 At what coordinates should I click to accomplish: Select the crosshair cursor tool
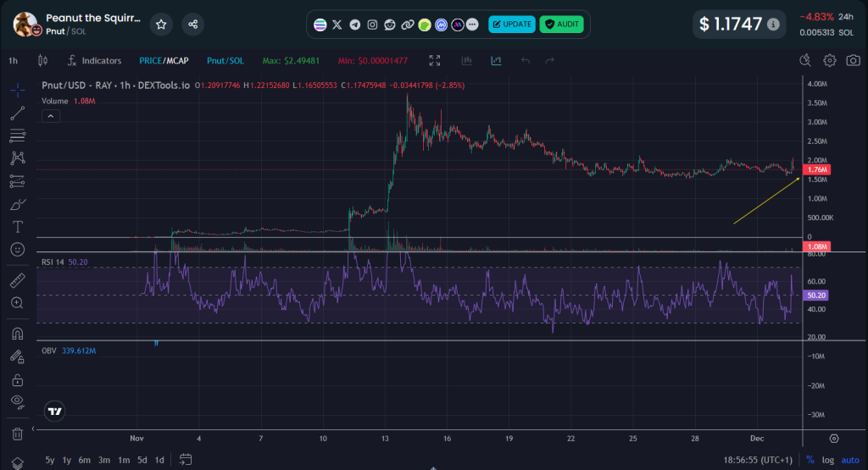(18, 90)
